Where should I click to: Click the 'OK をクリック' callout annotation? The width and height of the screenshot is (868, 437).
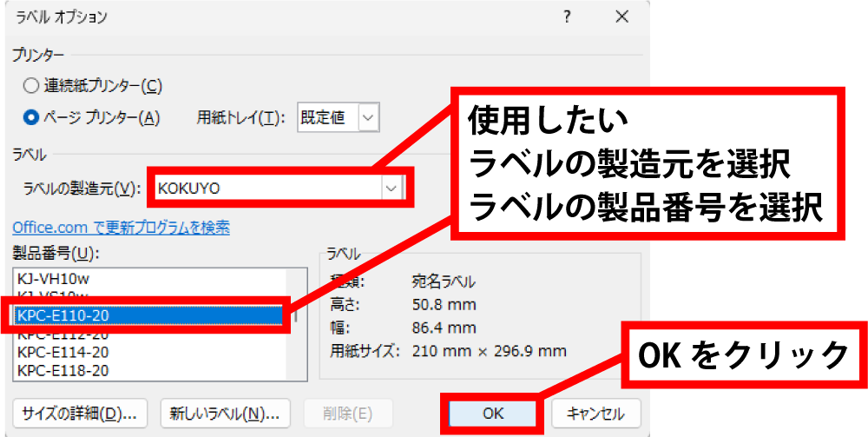[742, 355]
